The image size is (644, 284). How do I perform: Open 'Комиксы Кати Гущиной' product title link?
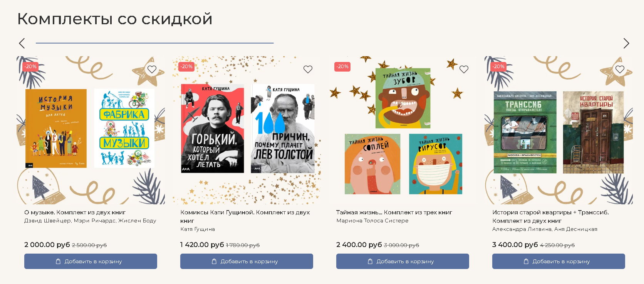tap(245, 216)
